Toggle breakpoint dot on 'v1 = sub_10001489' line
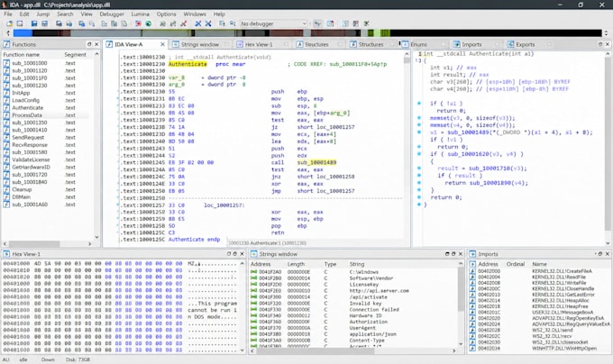This screenshot has width=613, height=364. [419, 132]
